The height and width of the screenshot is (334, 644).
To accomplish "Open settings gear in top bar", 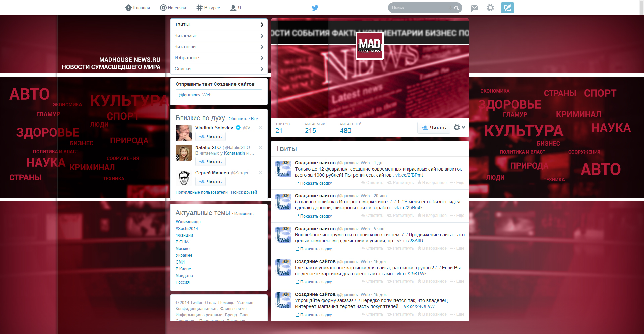I will pos(490,8).
